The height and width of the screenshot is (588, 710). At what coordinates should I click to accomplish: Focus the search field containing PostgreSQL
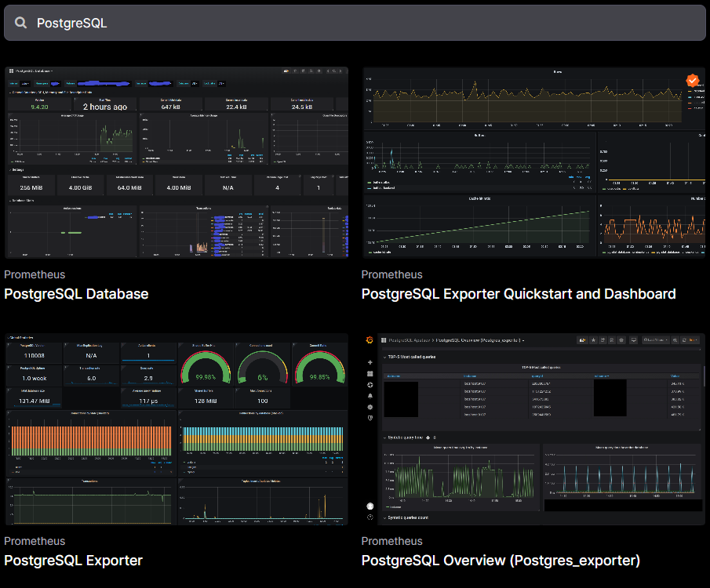(353, 24)
